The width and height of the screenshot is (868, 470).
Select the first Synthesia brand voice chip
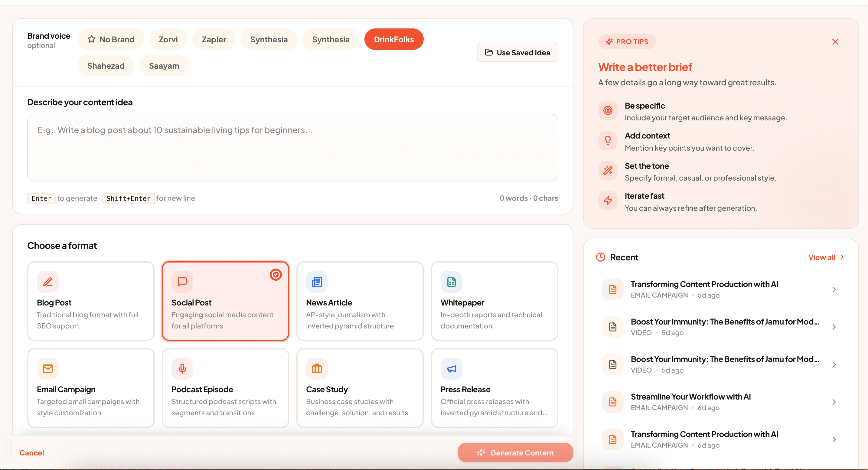[269, 39]
